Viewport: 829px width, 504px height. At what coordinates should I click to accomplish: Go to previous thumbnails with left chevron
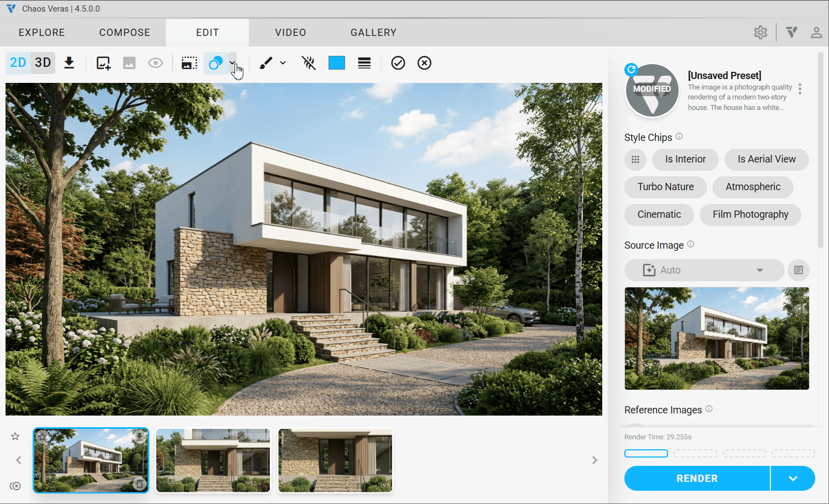19,460
